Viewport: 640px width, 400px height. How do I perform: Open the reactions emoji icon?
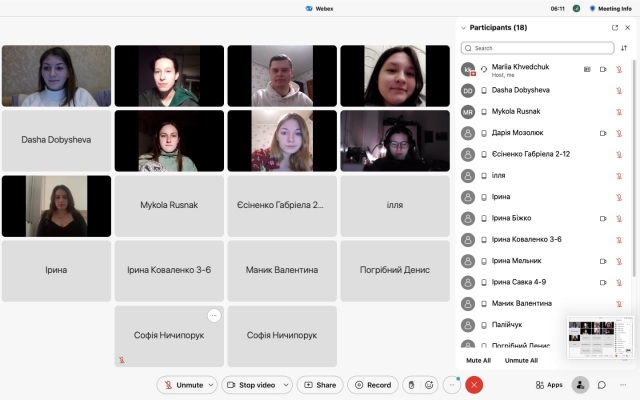(429, 385)
